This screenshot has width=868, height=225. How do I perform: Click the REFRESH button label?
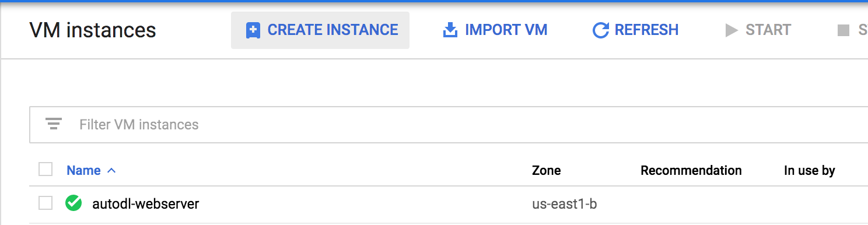(647, 30)
